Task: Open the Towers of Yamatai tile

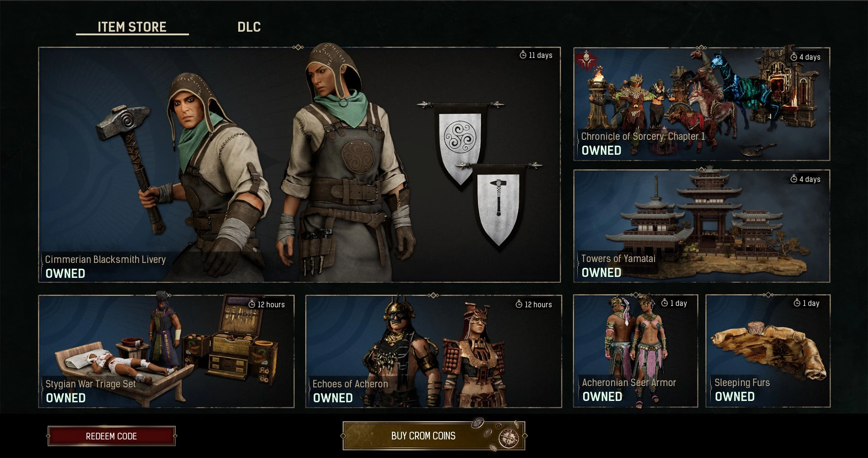Action: 702,226
